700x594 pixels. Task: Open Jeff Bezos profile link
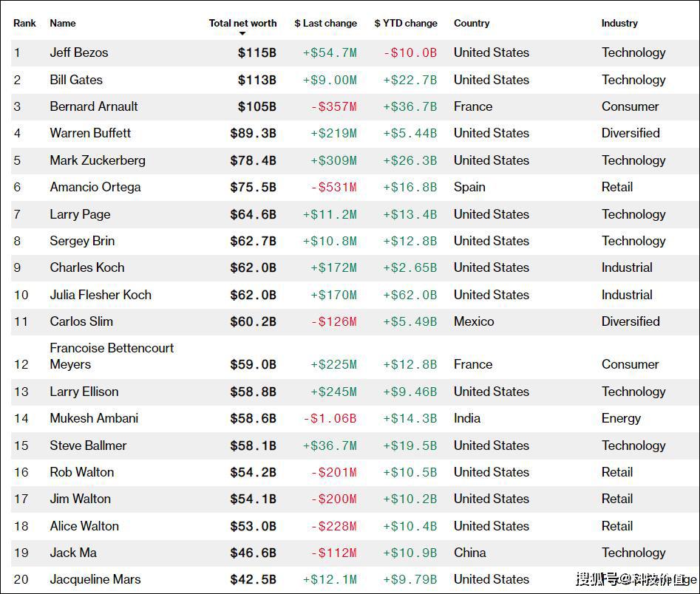tap(79, 52)
